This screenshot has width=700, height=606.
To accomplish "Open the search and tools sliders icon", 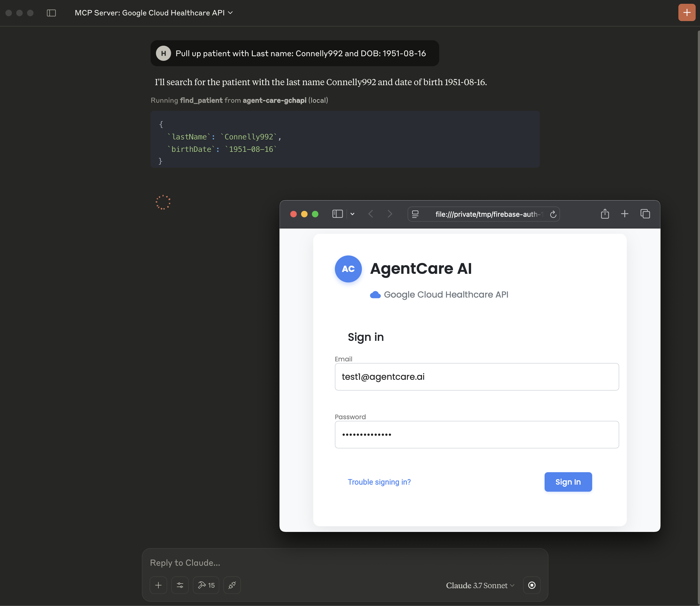I will (x=180, y=585).
